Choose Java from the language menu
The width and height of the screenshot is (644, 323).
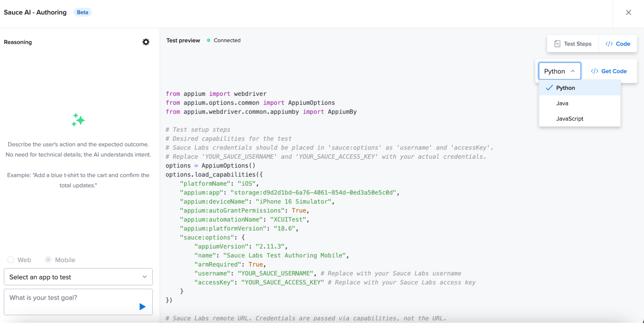tap(562, 103)
